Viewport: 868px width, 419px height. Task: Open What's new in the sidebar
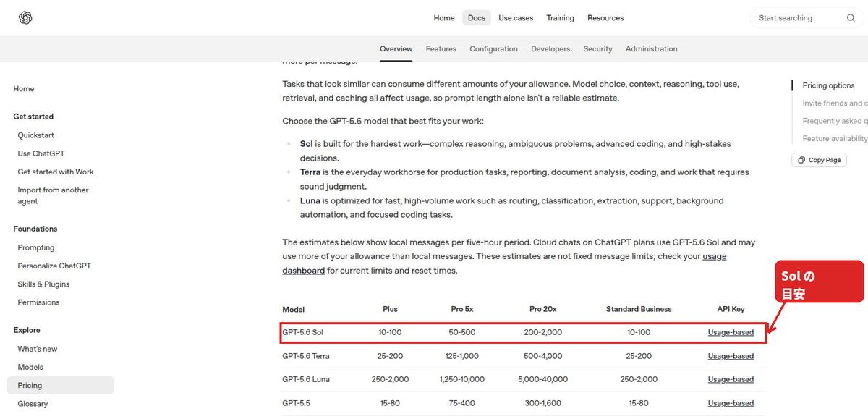tap(38, 349)
